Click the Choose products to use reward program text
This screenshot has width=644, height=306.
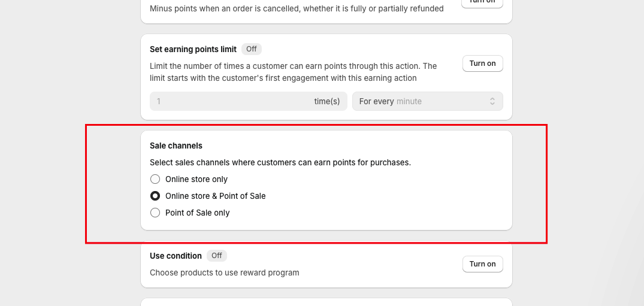tap(224, 272)
